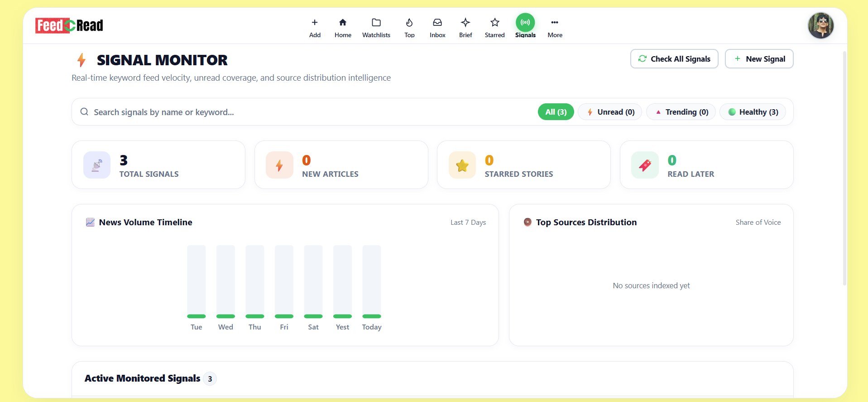Screen dimensions: 868x402
Task: Create a New Signal
Action: point(759,59)
